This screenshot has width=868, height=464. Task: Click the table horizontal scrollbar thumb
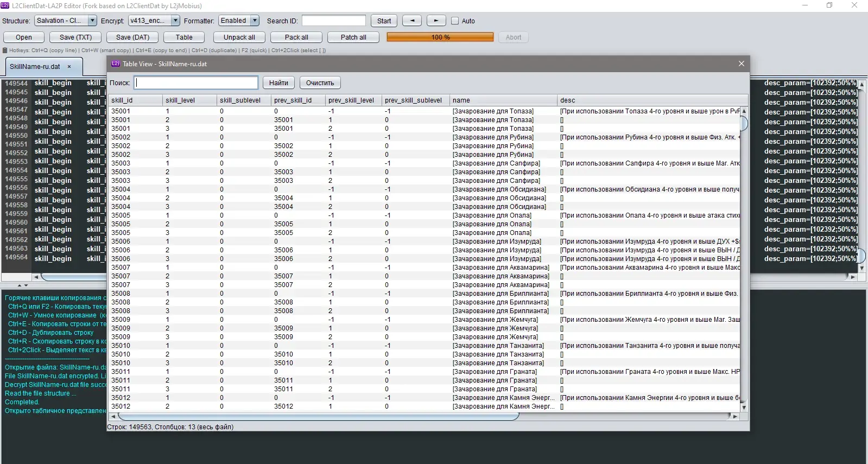[x=318, y=416]
